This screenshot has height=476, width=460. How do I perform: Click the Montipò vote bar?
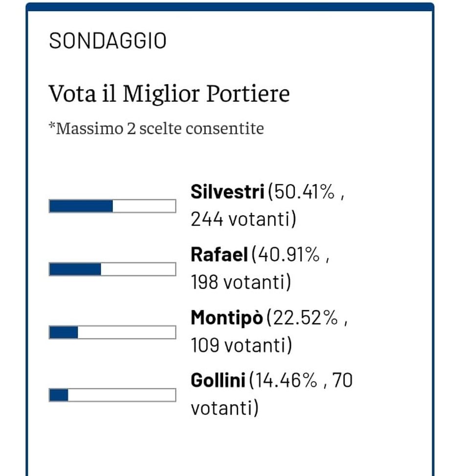point(112,332)
